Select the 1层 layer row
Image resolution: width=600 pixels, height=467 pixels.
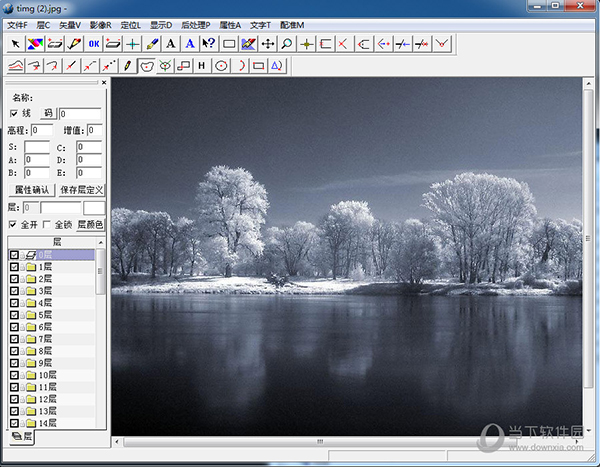(x=52, y=267)
